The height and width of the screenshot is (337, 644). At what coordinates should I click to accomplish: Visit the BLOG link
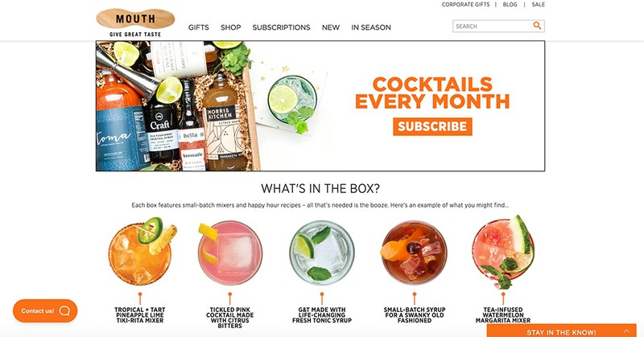(x=510, y=5)
